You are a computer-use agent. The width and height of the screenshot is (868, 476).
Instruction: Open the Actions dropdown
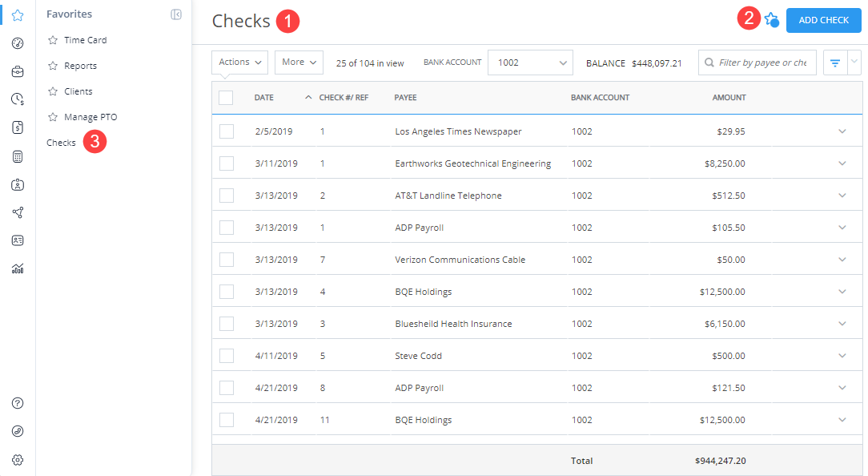[x=239, y=62]
